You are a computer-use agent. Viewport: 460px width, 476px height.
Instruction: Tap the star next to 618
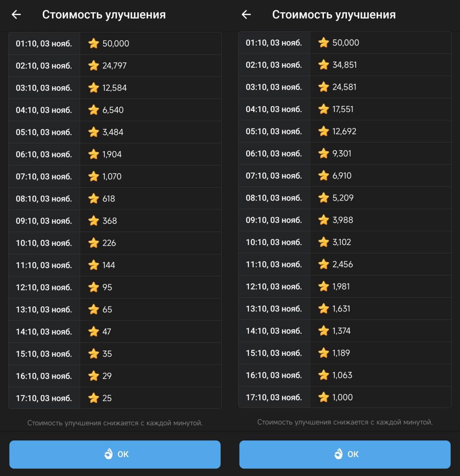(93, 199)
